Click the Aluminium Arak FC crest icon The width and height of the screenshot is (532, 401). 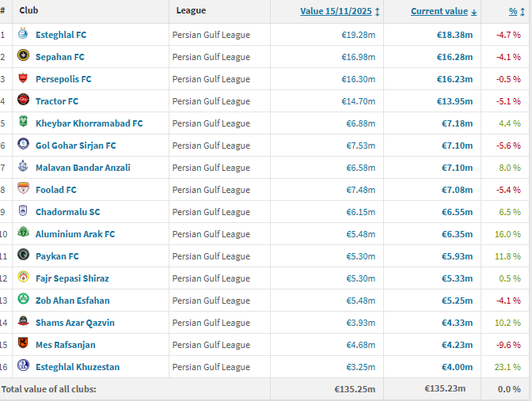(23, 234)
